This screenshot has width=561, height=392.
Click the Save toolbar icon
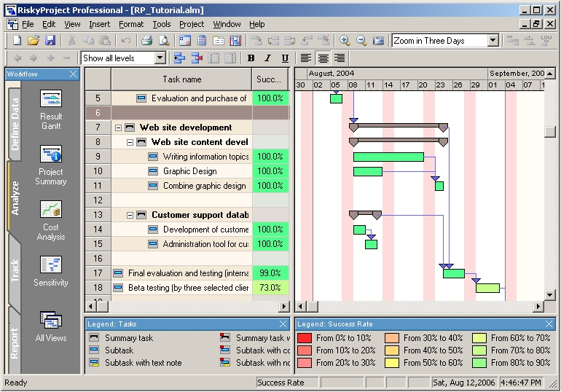[50, 41]
